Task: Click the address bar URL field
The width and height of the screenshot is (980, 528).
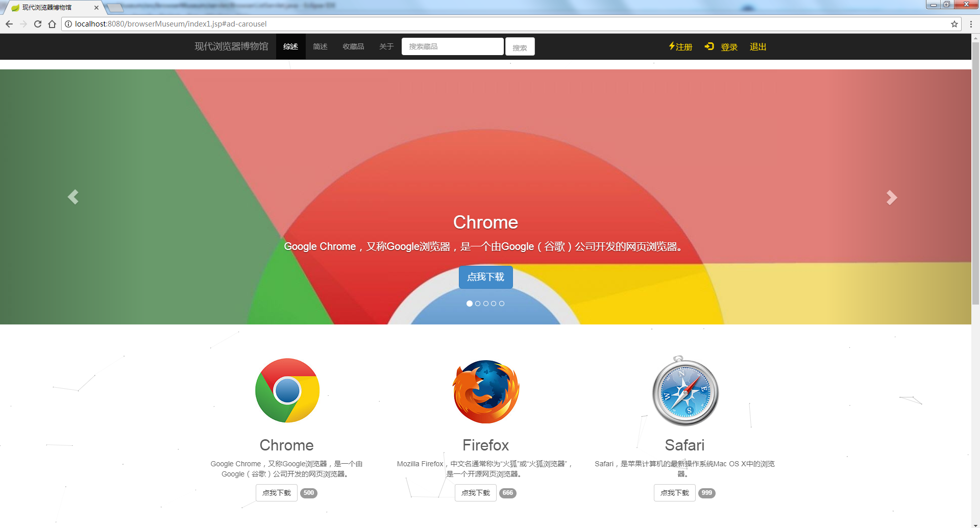Action: [x=510, y=24]
